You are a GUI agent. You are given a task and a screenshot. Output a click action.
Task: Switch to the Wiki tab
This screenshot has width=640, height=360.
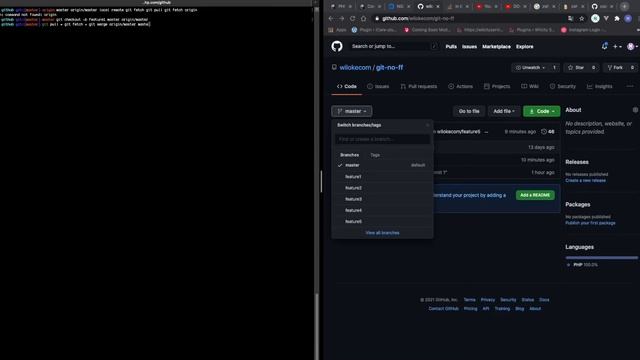pyautogui.click(x=530, y=87)
